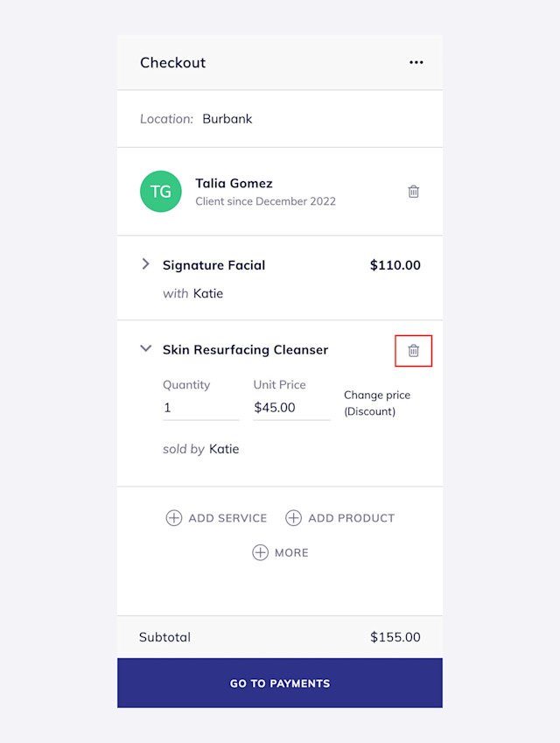Click the MORE option label
560x743 pixels.
tap(291, 553)
